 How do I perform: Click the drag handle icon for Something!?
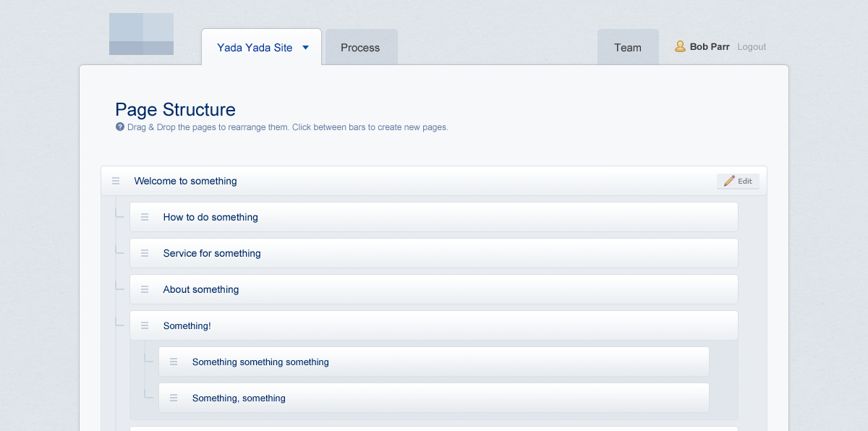[x=145, y=325]
